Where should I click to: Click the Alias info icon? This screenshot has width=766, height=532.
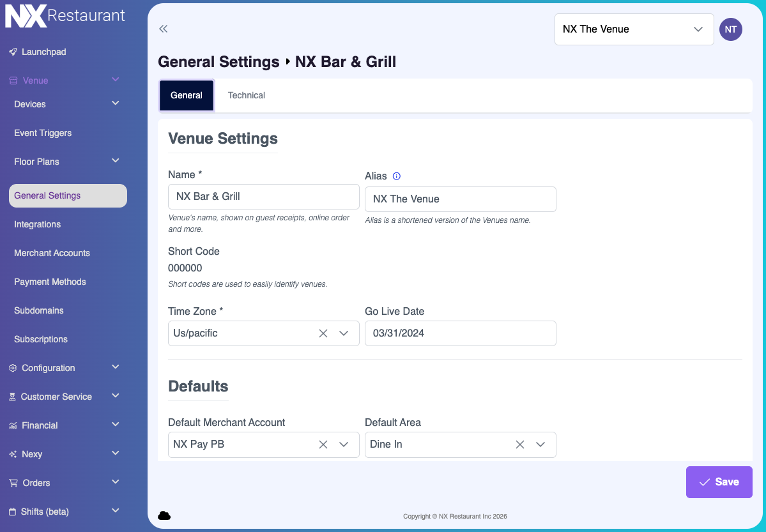396,176
